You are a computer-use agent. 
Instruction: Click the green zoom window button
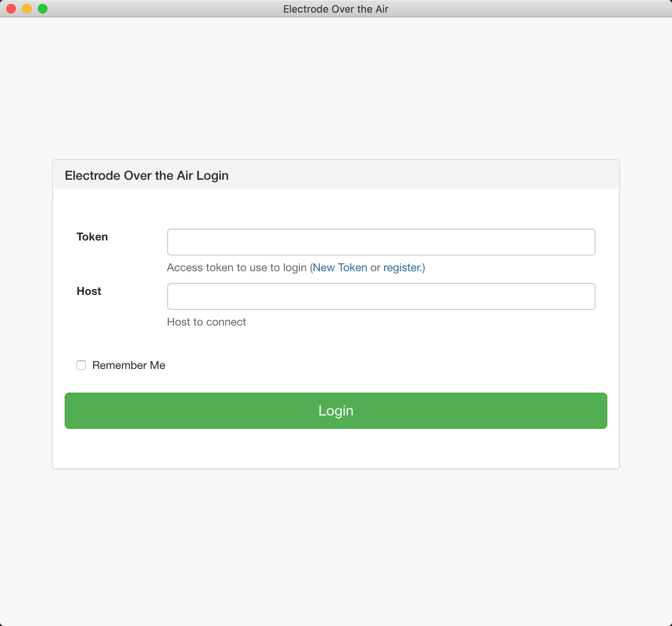(43, 8)
